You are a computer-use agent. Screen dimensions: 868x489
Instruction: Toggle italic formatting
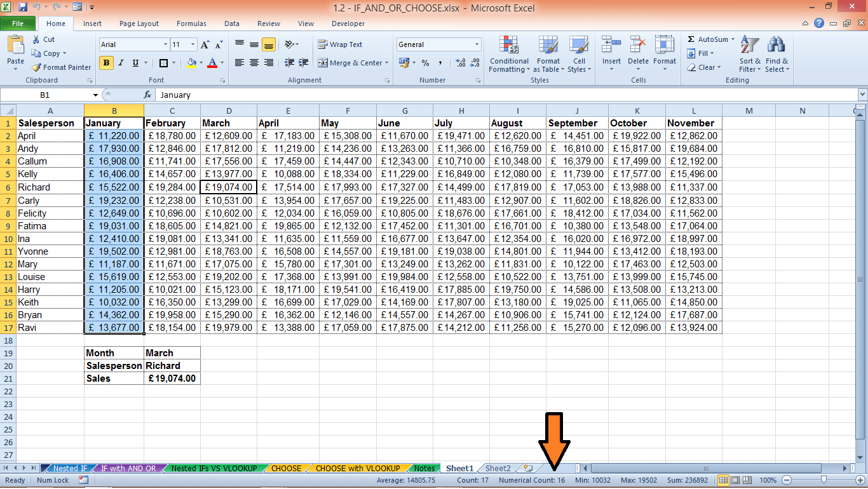pos(120,64)
